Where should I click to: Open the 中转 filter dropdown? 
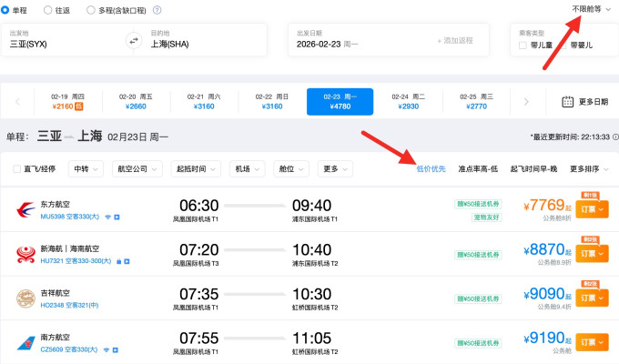[86, 169]
